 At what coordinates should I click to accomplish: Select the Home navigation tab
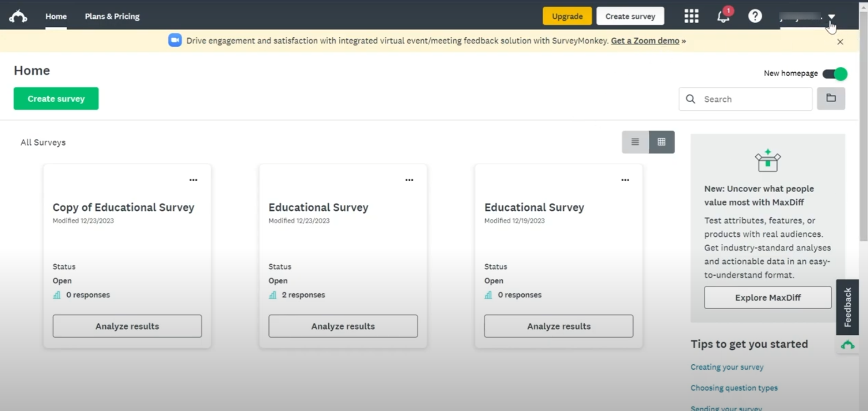pyautogui.click(x=56, y=16)
